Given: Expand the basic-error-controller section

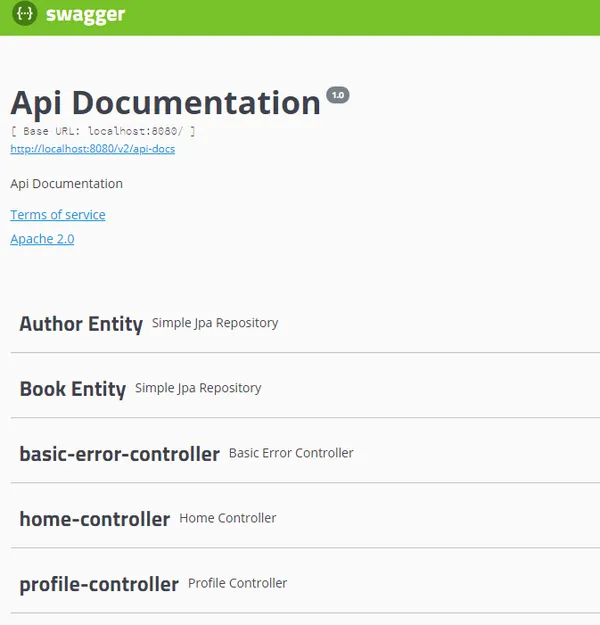Looking at the screenshot, I should tap(119, 454).
